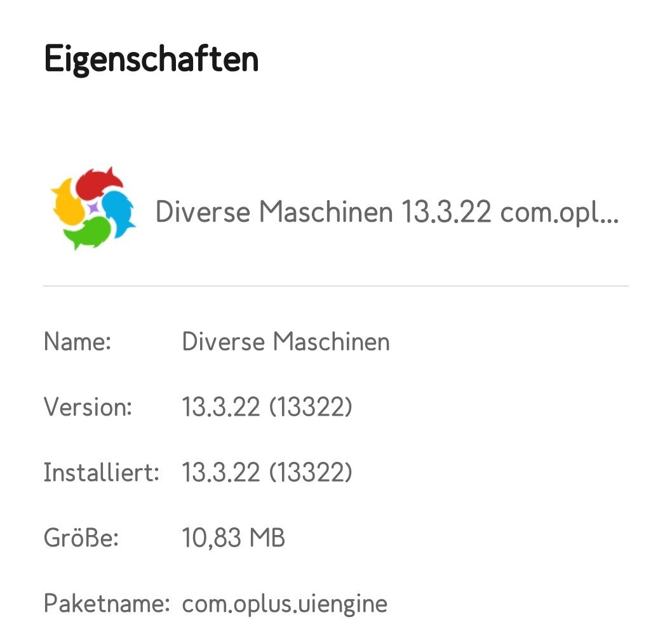Tap the colorful fish app icon

click(x=93, y=208)
